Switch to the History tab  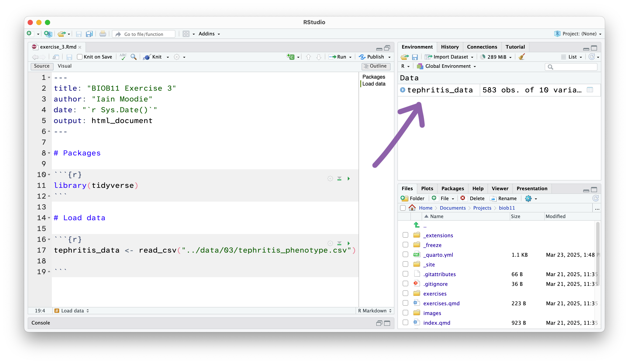(450, 47)
